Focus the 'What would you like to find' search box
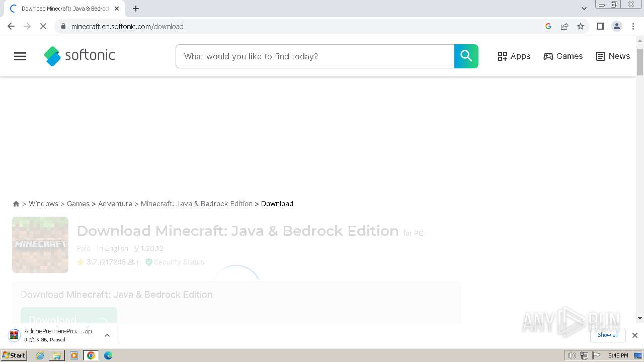 [x=315, y=56]
